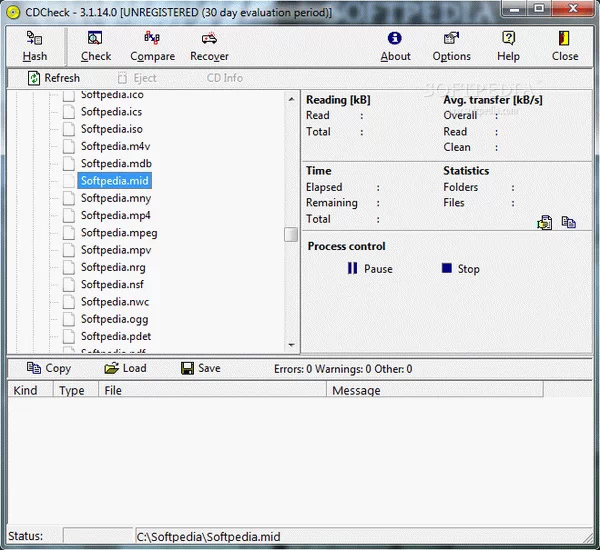Image resolution: width=600 pixels, height=550 pixels.
Task: Click the Close door icon
Action: (x=565, y=40)
